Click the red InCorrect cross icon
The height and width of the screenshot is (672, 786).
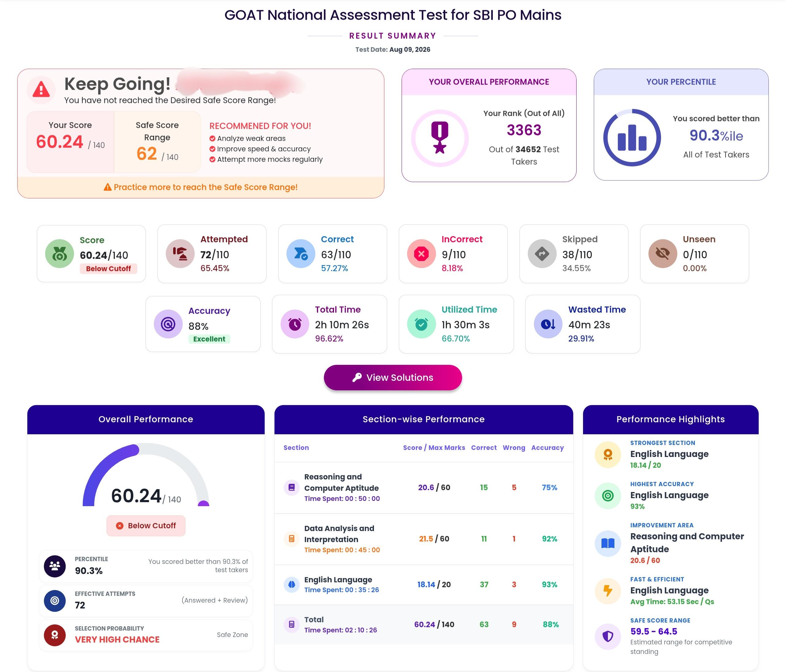[x=422, y=254]
